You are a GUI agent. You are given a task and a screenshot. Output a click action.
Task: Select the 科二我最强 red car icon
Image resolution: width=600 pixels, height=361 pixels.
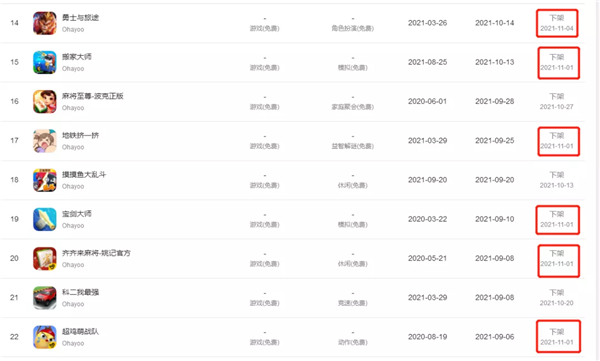(45, 297)
